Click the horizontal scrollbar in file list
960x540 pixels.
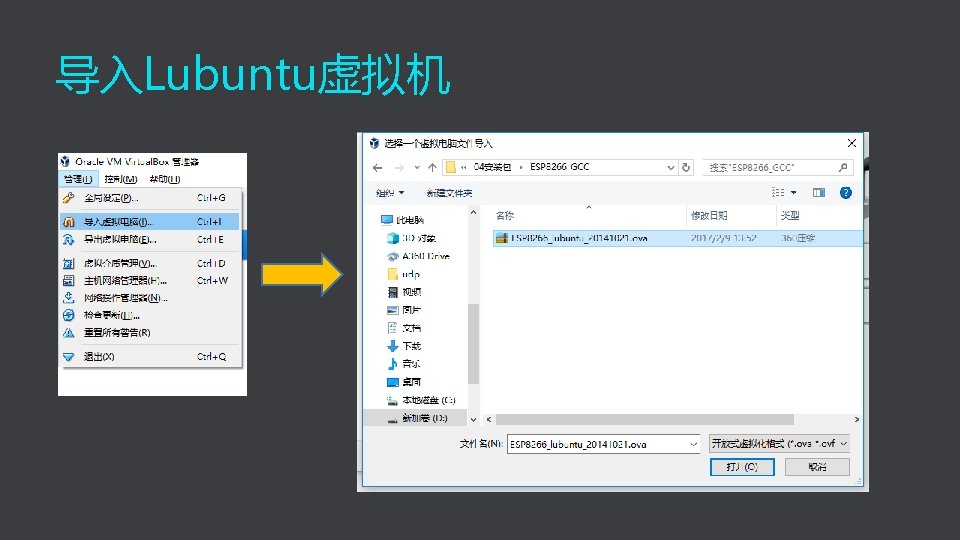coord(645,419)
